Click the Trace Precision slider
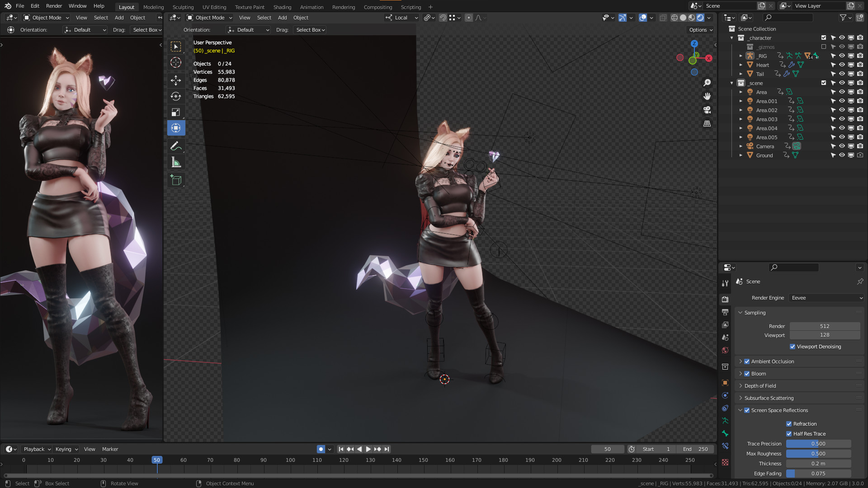 tap(818, 444)
